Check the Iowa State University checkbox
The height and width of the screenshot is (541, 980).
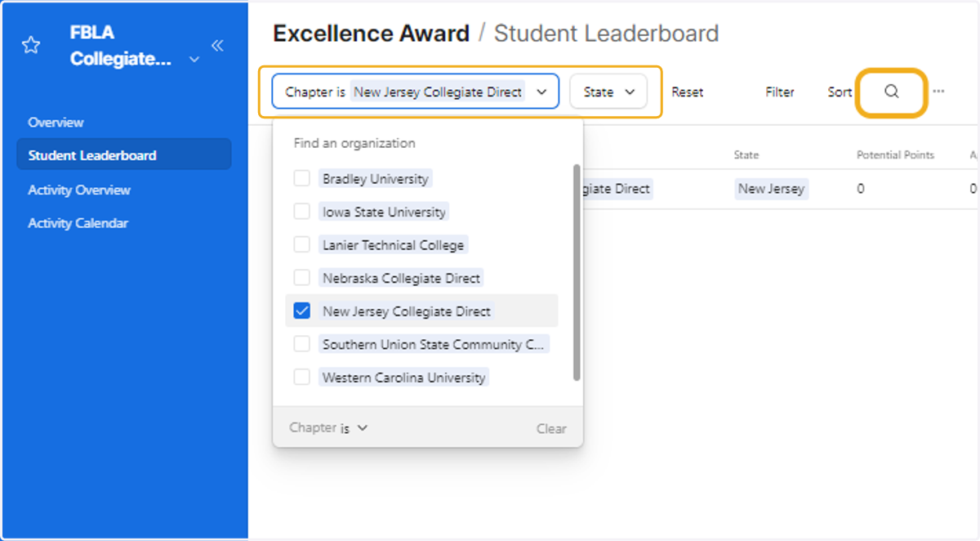(302, 212)
